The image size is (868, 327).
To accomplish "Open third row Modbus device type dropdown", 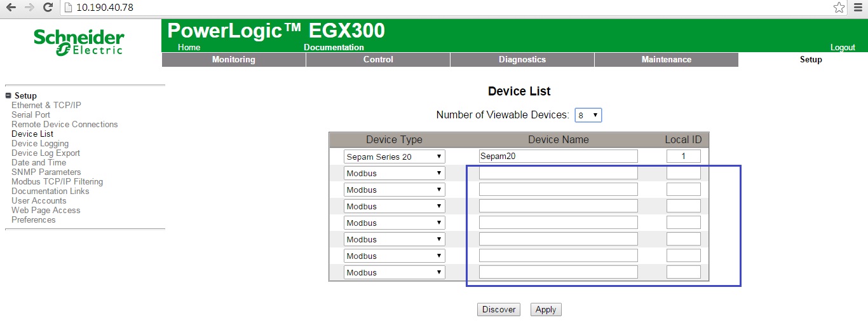I will click(x=394, y=190).
